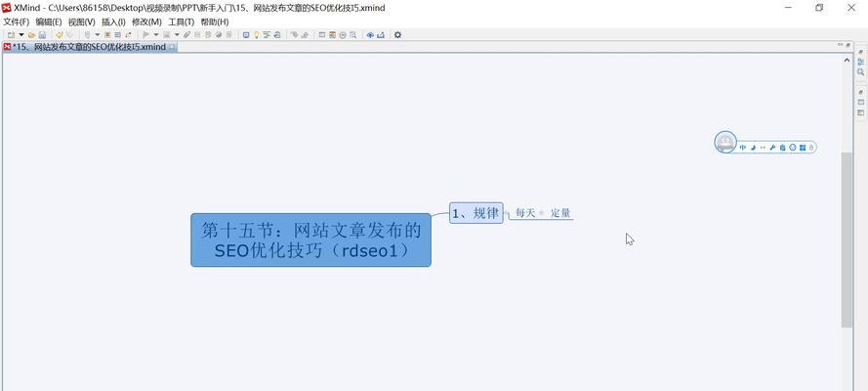The width and height of the screenshot is (868, 391).
Task: Open the 编辑(E) menu
Action: pos(49,22)
